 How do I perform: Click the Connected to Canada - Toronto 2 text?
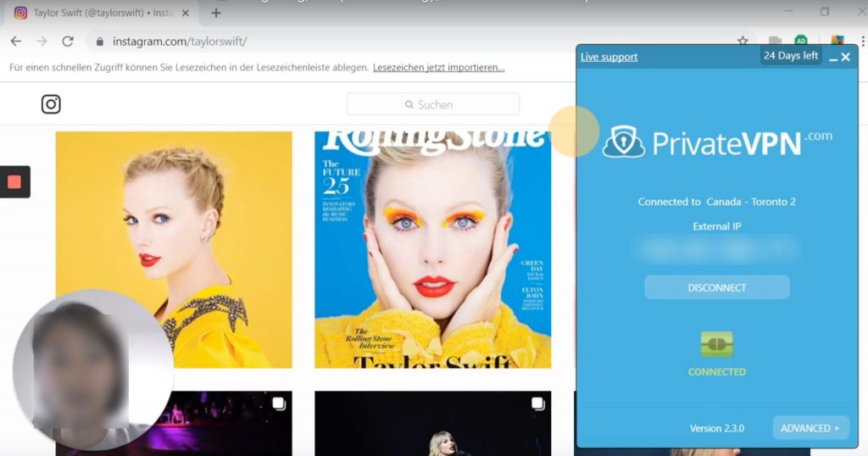(717, 202)
